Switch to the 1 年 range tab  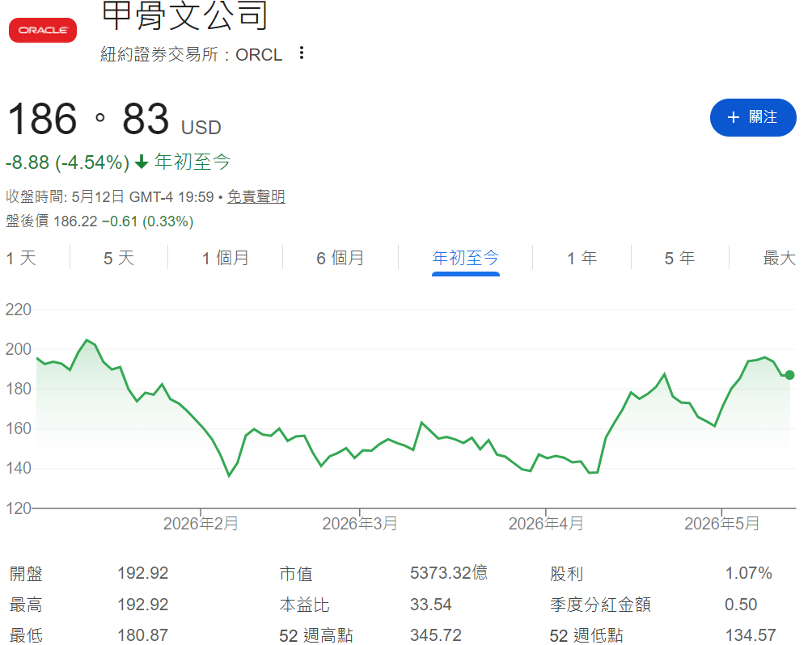(582, 258)
